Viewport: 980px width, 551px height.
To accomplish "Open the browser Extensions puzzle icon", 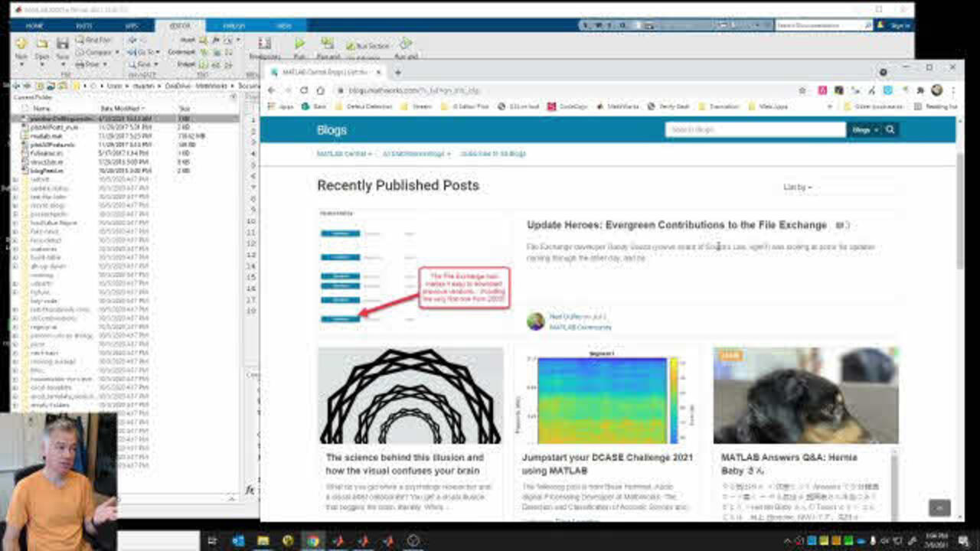I will click(x=920, y=90).
